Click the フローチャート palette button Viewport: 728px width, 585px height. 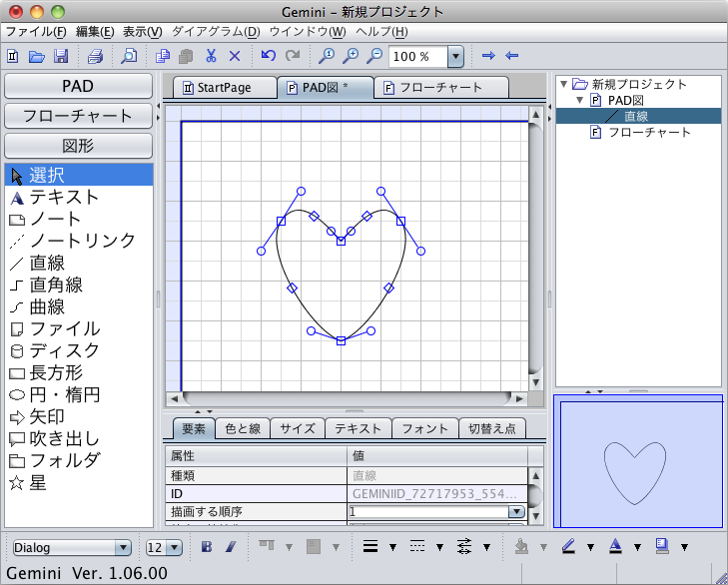pyautogui.click(x=78, y=116)
